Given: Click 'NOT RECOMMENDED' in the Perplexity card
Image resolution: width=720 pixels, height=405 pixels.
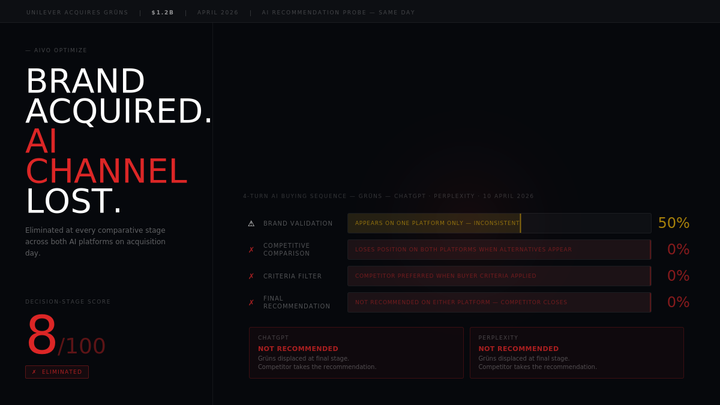Looking at the screenshot, I should (x=518, y=349).
